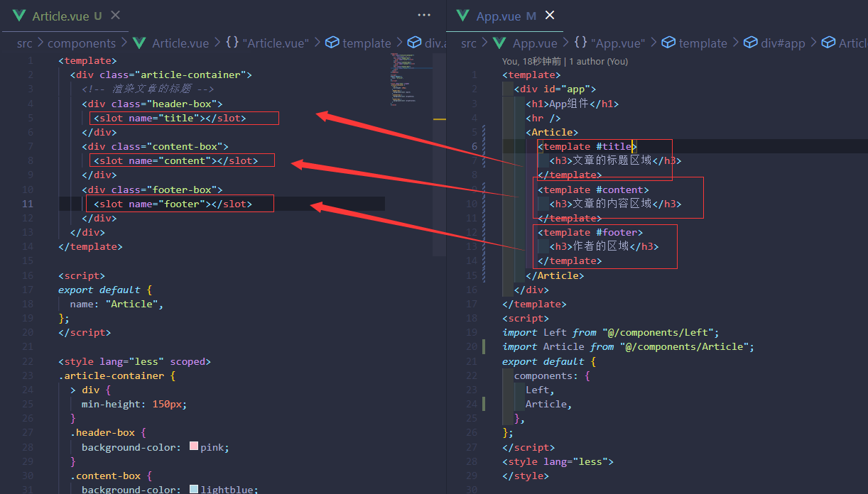Place cursor on slot name="content" line
Viewport: 868px width, 494px height.
175,160
